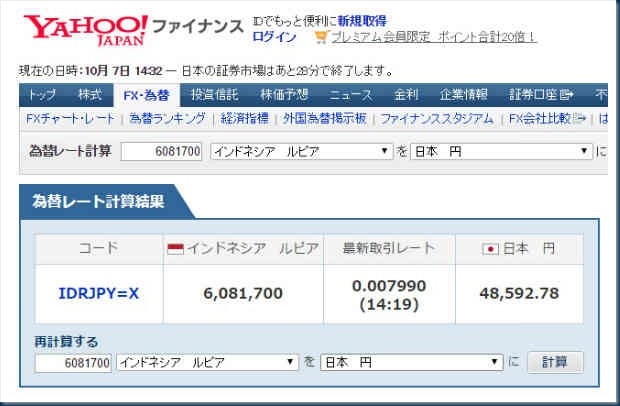Click the 為替レート計算結果 heading
The height and width of the screenshot is (406, 620).
(98, 202)
